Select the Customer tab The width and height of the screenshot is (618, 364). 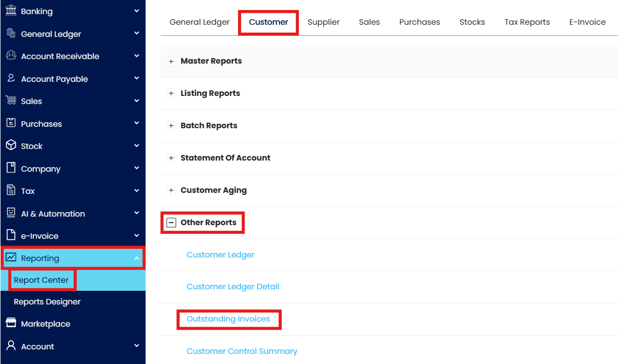pos(268,22)
